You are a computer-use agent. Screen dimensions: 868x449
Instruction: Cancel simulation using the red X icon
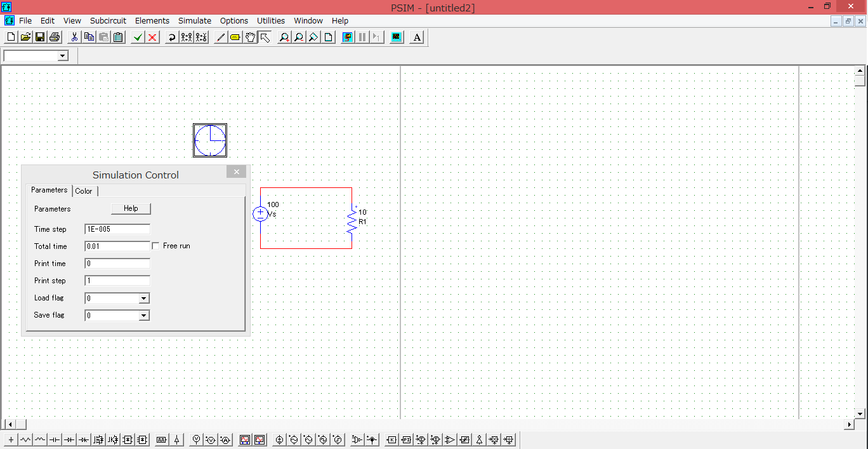click(152, 37)
